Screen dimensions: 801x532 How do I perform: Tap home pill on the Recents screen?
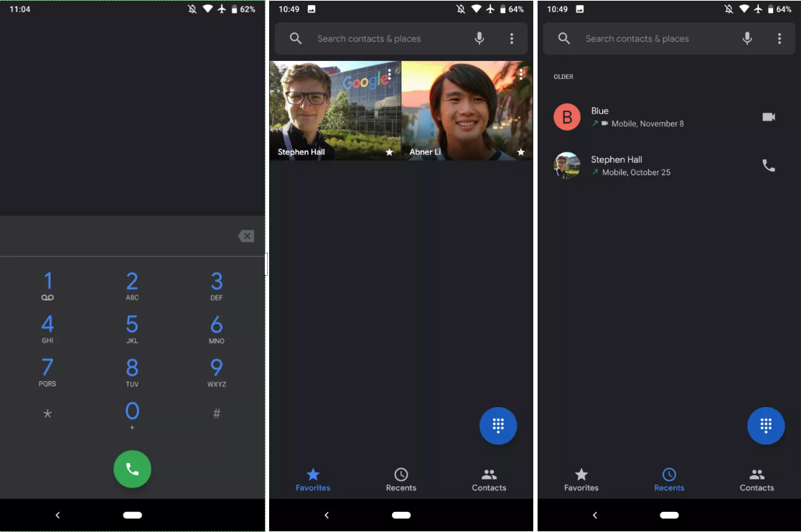coord(669,515)
